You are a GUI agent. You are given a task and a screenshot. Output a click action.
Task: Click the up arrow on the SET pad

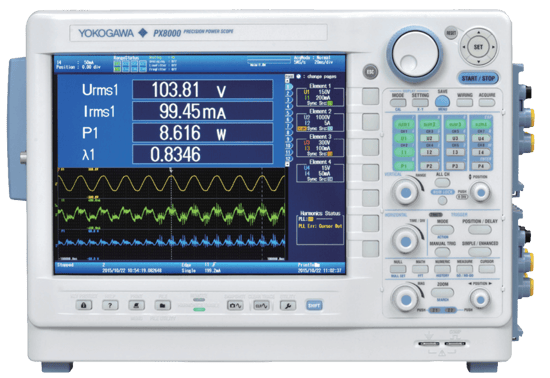tap(478, 32)
